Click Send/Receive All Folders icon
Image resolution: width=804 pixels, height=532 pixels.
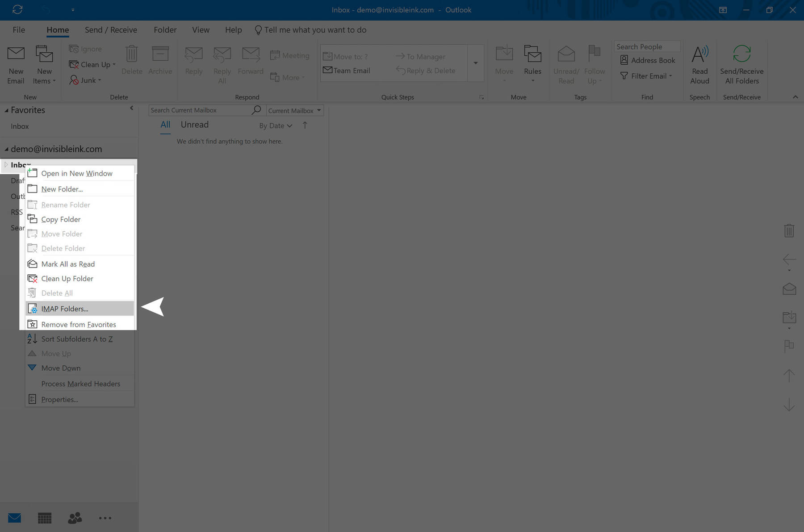click(x=741, y=54)
